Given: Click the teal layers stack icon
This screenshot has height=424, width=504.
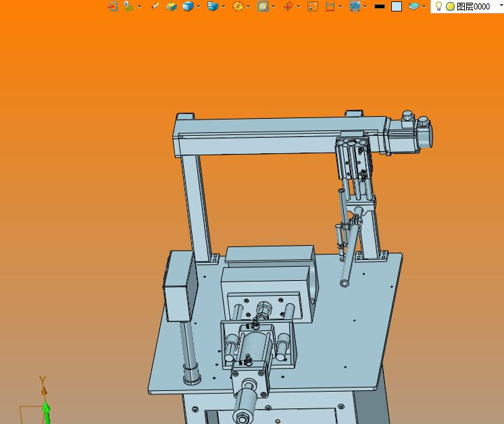Looking at the screenshot, I should [x=413, y=6].
